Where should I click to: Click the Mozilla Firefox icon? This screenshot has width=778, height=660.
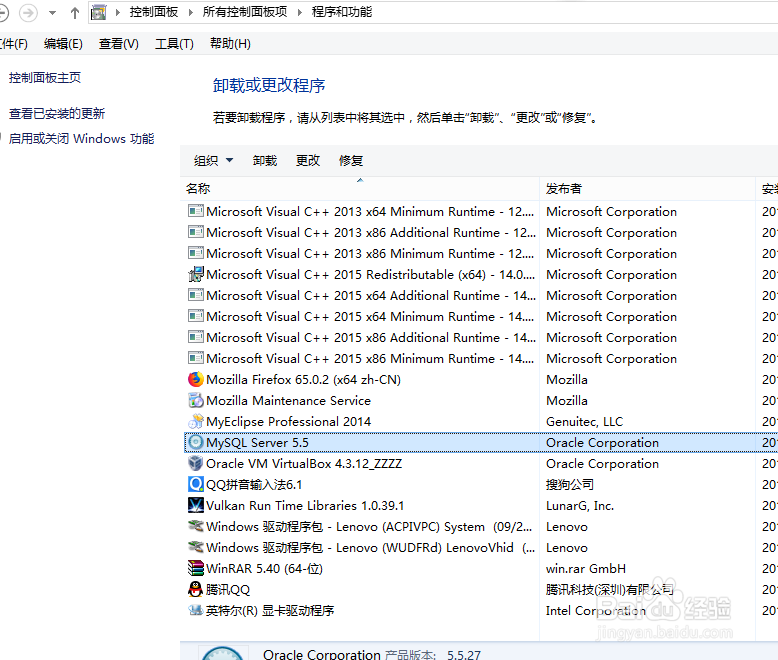point(195,379)
